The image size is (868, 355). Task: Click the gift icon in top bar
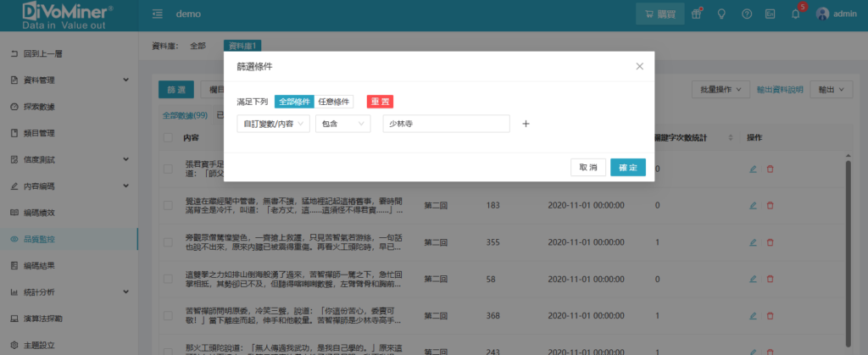[x=697, y=14]
